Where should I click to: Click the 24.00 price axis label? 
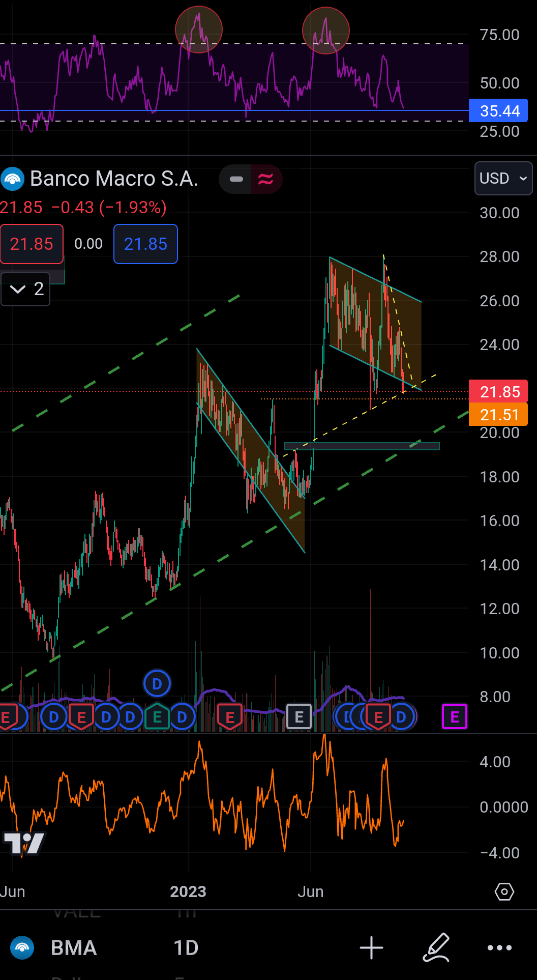tap(499, 344)
